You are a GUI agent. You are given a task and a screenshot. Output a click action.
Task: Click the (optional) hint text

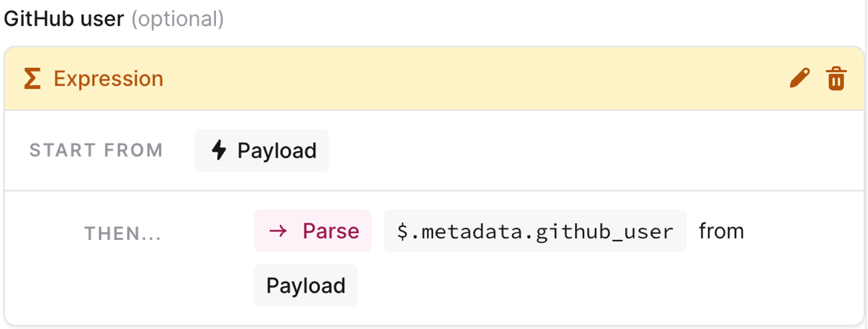(x=178, y=19)
